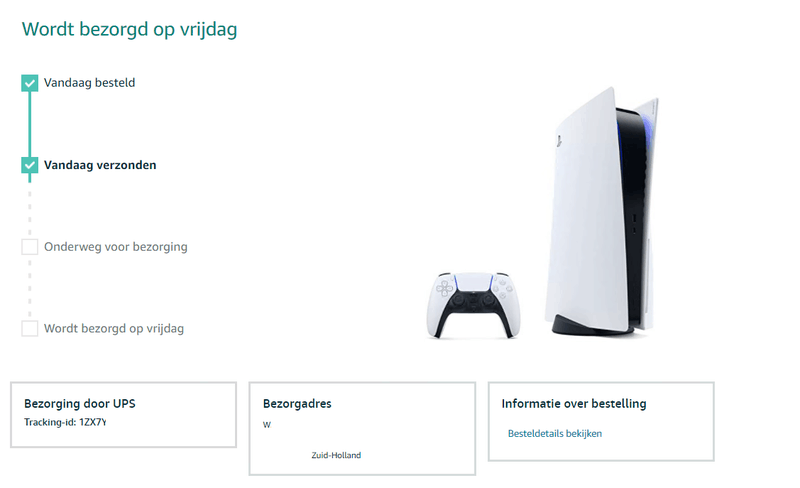
Task: Select the 'Onderweg voor bezorging' status label
Action: coord(116,247)
